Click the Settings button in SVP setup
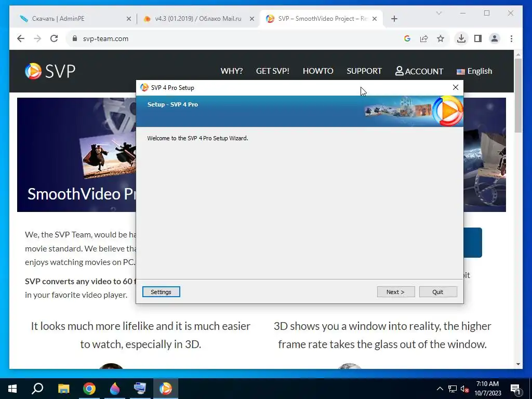Screen dimensions: 532x399 point(161,292)
